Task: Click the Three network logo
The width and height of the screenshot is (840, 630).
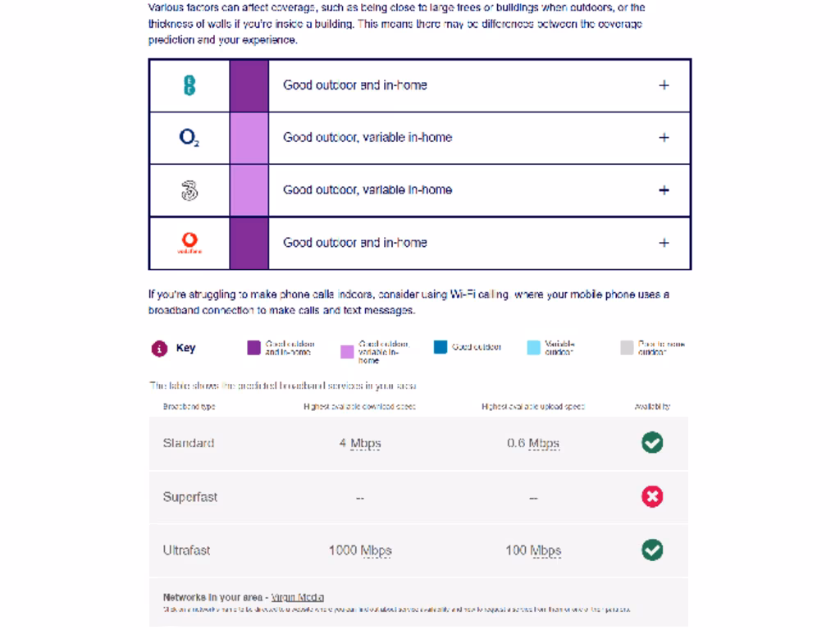Action: click(x=189, y=190)
